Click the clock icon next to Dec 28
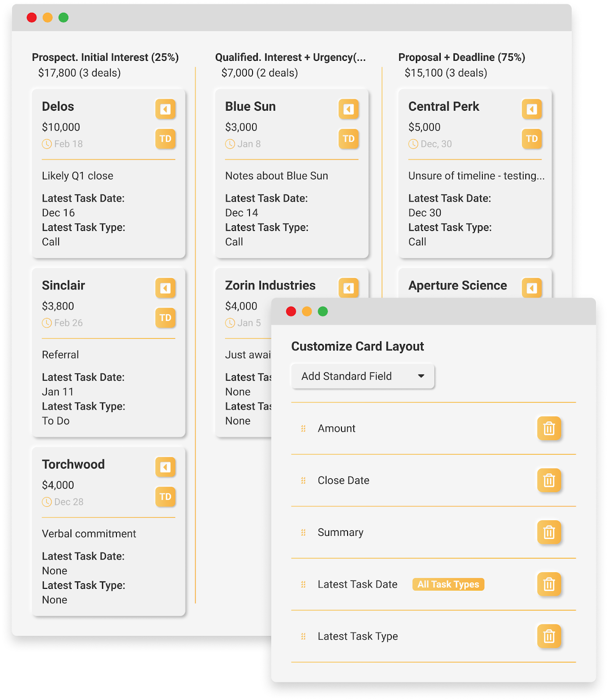 (x=47, y=502)
